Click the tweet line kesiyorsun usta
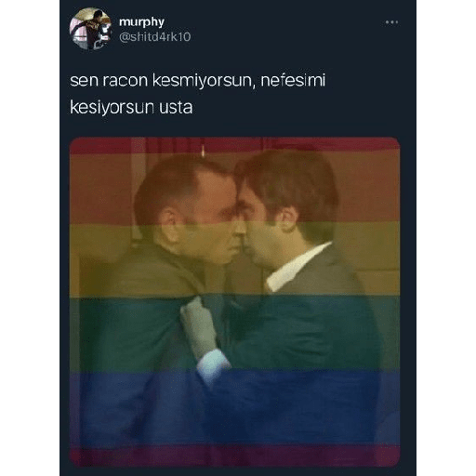The height and width of the screenshot is (476, 476). (131, 108)
